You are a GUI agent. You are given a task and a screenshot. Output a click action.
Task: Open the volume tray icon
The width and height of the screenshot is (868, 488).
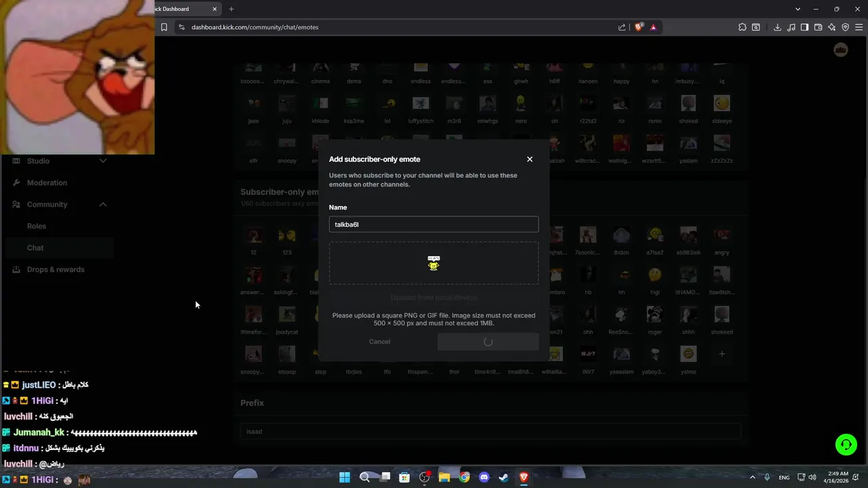click(x=812, y=477)
